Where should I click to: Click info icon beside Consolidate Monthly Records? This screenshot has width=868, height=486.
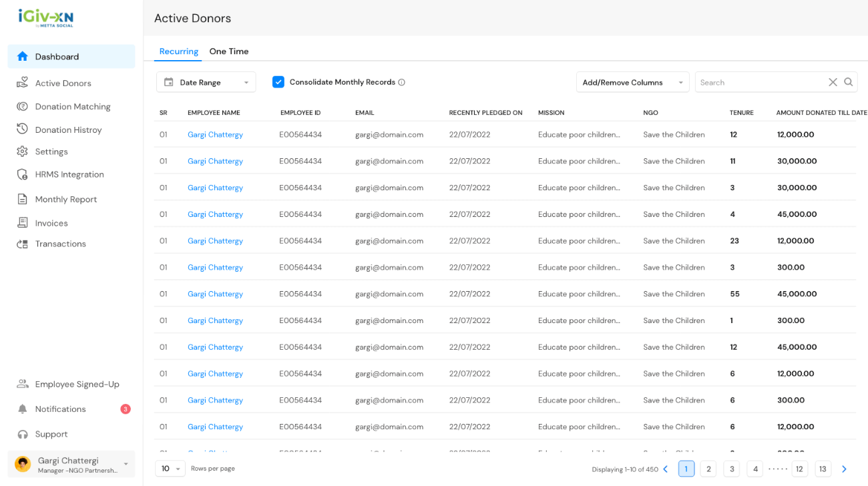[401, 83]
